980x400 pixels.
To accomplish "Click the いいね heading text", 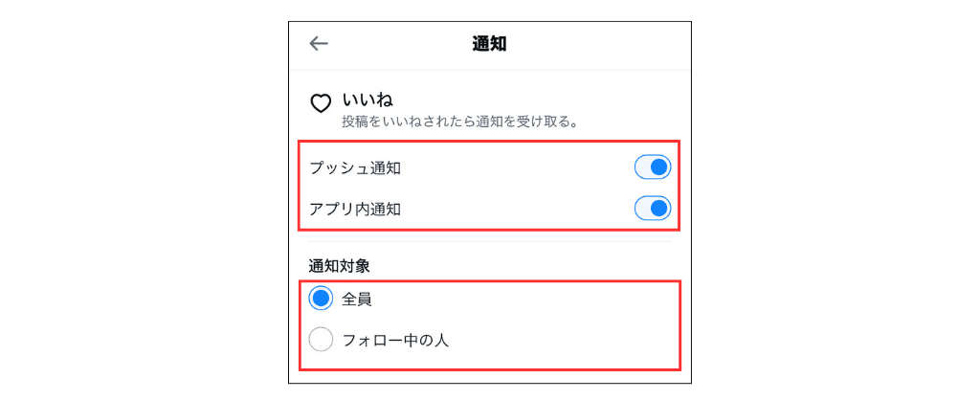I will 368,99.
